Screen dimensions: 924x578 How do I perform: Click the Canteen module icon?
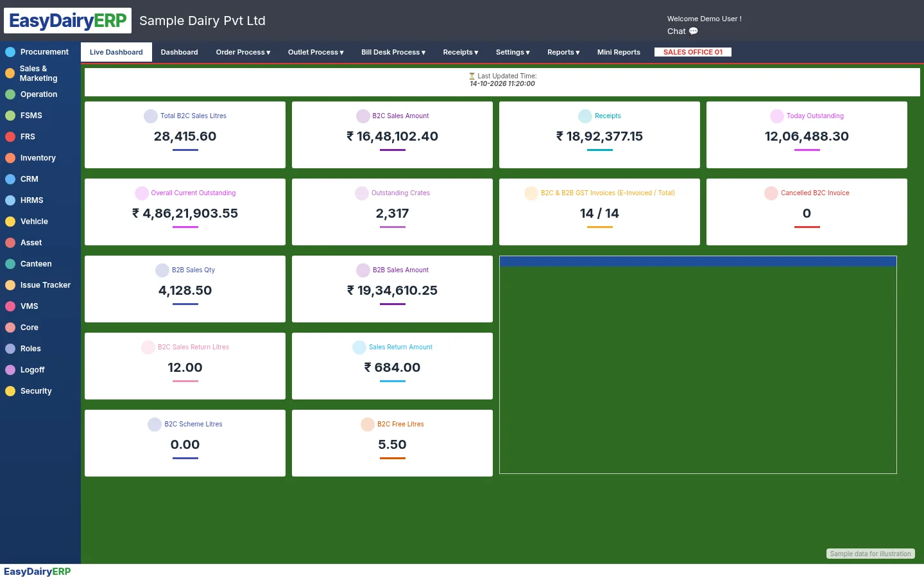(10, 264)
